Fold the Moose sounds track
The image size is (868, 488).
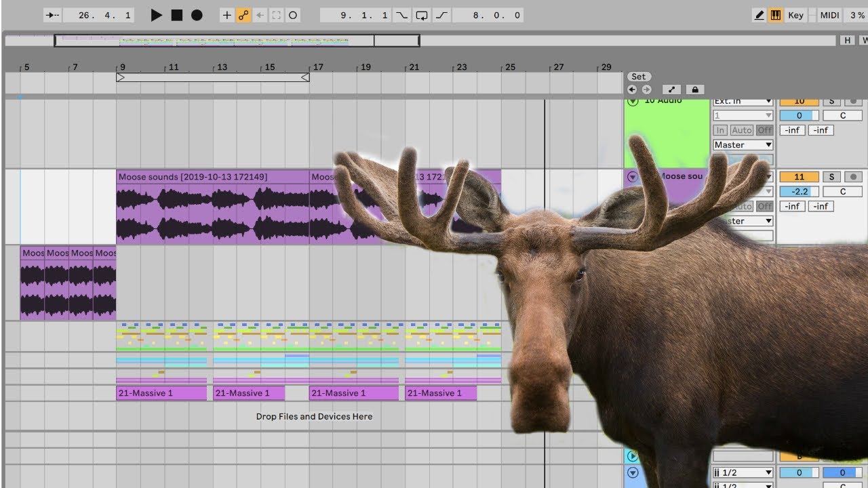pos(633,177)
